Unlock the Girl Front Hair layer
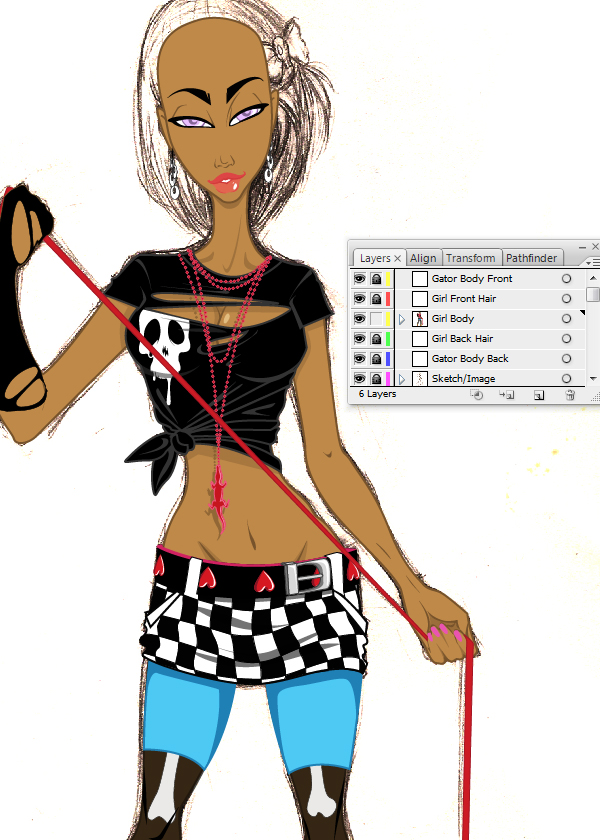 [x=376, y=298]
